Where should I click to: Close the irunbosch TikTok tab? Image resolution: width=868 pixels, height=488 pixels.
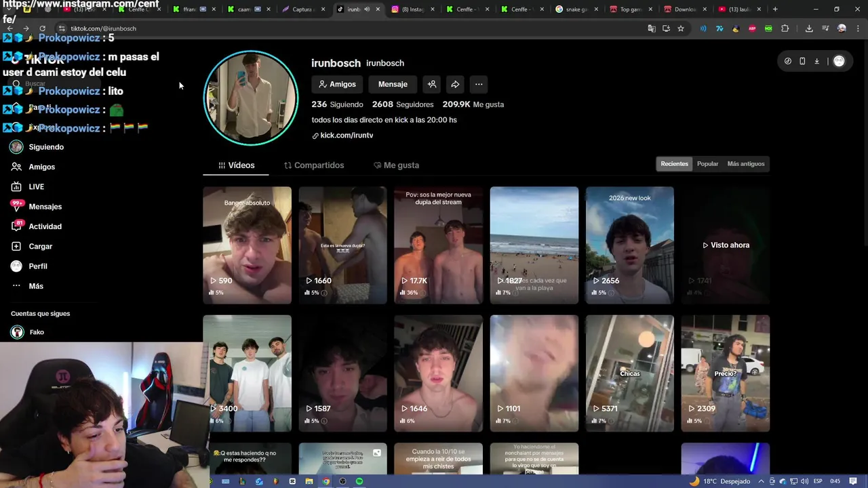tap(378, 9)
